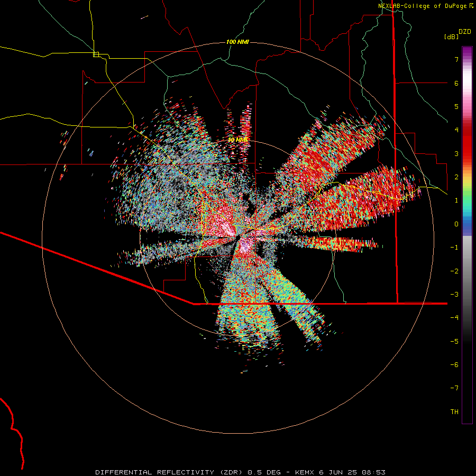Click the 4 value on the color scale
The image size is (476, 476).
pyautogui.click(x=456, y=130)
